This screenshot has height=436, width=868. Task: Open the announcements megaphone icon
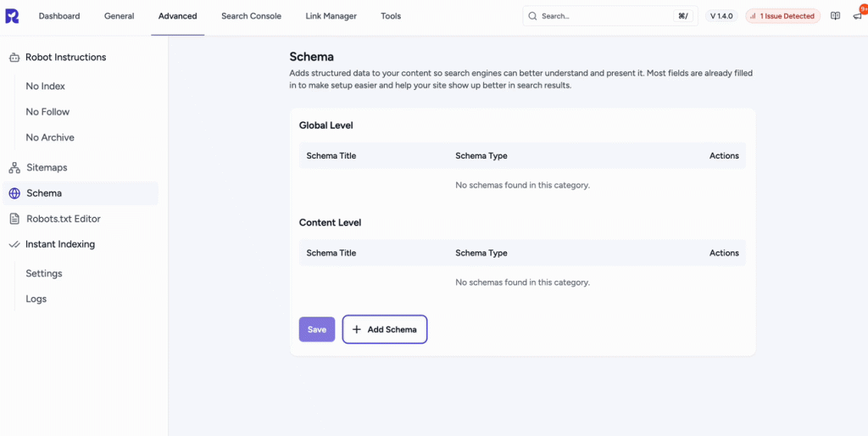855,16
